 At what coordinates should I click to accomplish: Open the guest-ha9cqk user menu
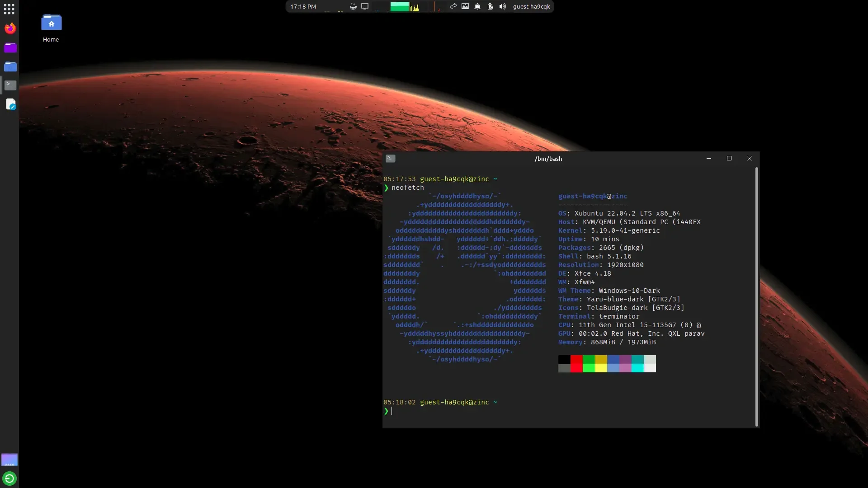pos(531,6)
